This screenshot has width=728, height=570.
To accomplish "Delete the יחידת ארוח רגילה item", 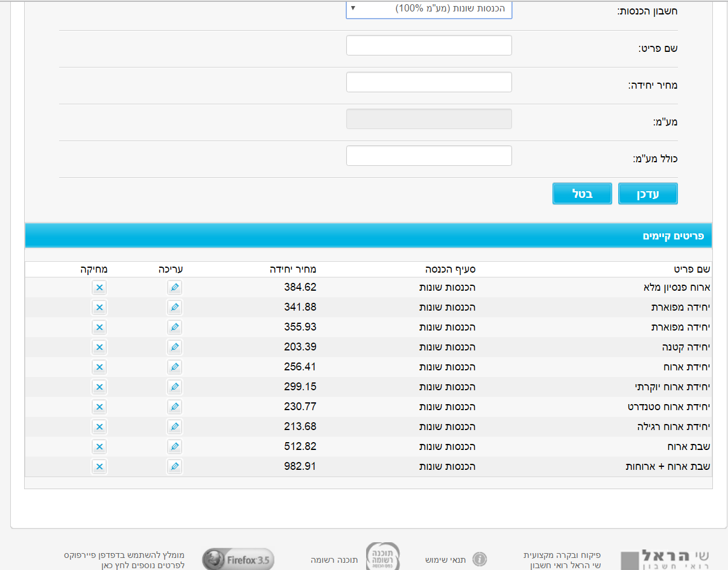I will (100, 427).
